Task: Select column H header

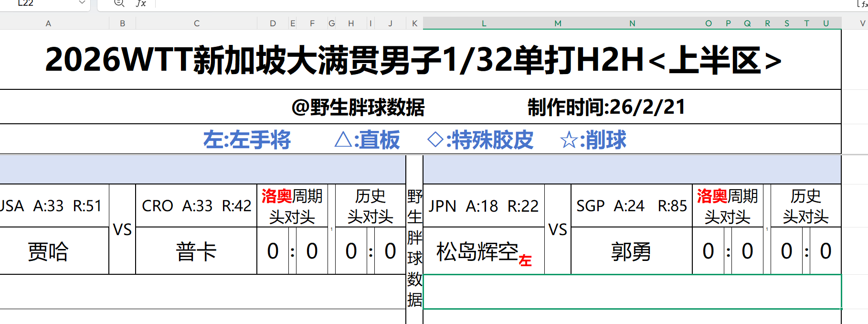Action: point(351,23)
